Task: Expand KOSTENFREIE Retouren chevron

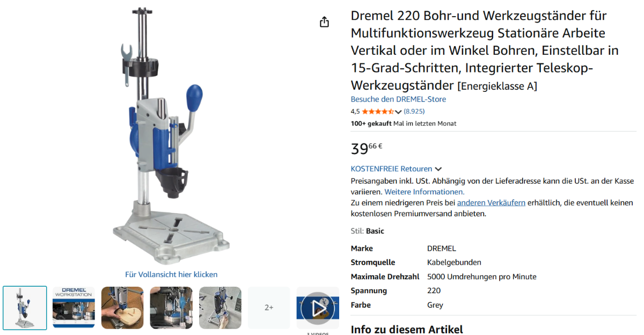Action: click(x=438, y=169)
